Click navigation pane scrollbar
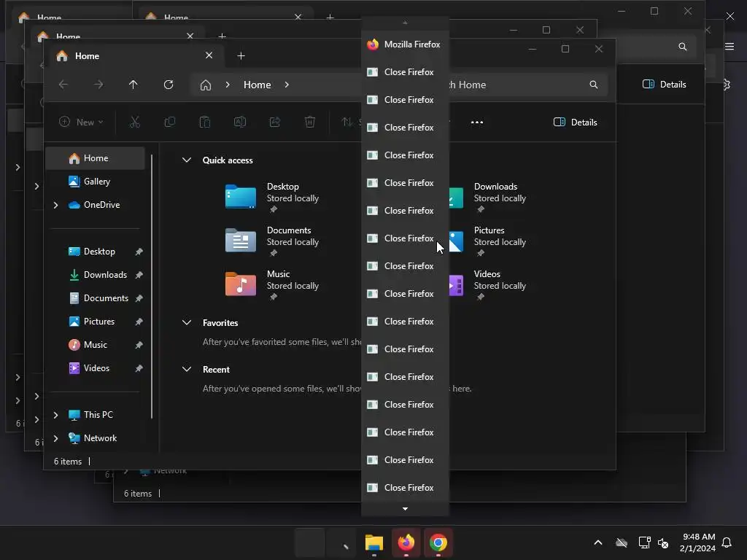747x560 pixels. click(x=152, y=287)
